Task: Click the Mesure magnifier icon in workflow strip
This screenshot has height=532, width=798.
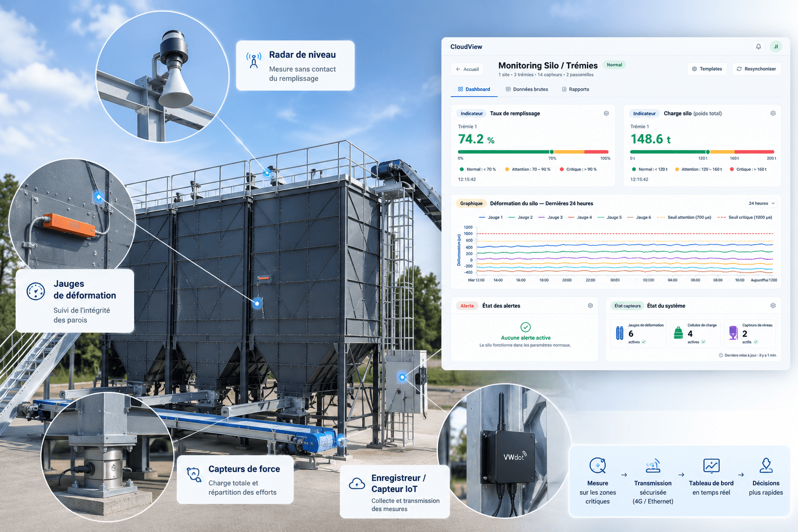Action: 597,465
